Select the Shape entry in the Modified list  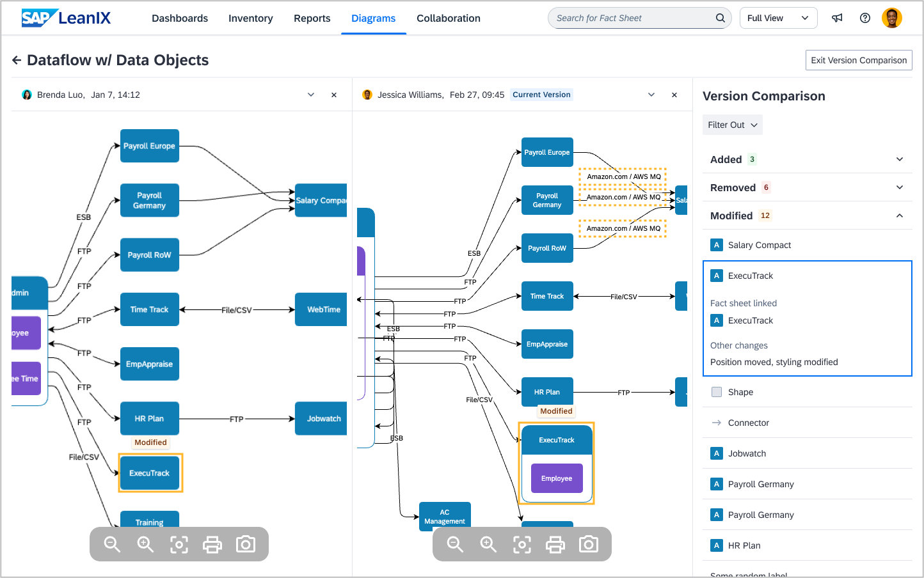(x=808, y=392)
